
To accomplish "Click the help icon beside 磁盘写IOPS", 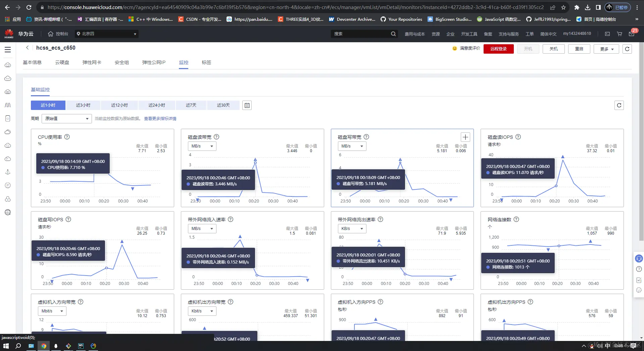I will (x=68, y=219).
